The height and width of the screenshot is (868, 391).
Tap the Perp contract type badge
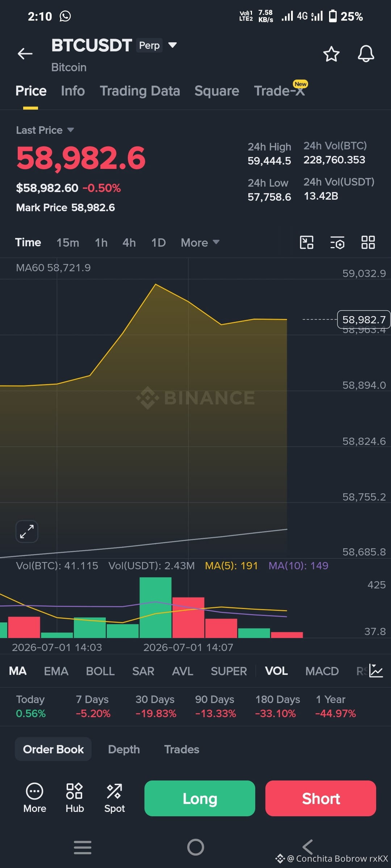pyautogui.click(x=150, y=45)
